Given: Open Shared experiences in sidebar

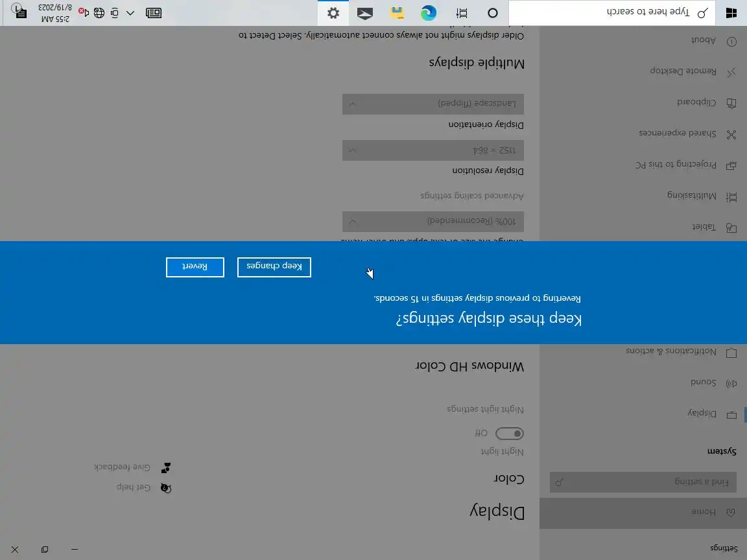Looking at the screenshot, I should coord(643,134).
